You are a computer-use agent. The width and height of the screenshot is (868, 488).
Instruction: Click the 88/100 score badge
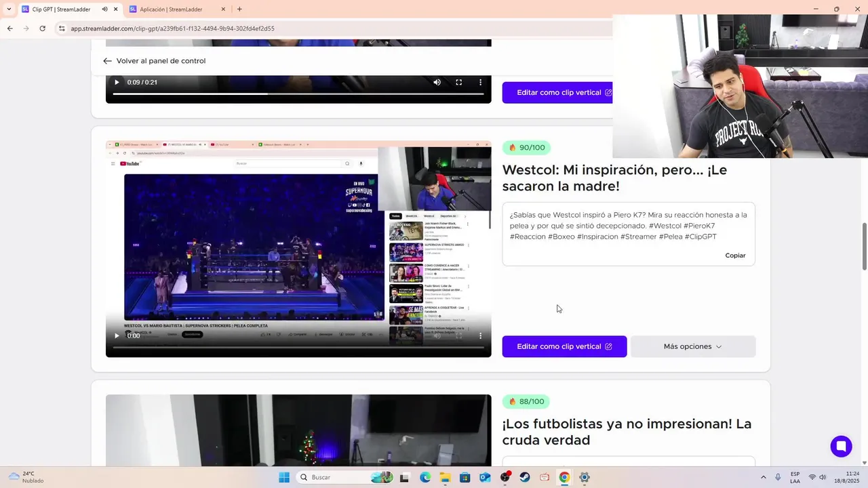pyautogui.click(x=526, y=402)
